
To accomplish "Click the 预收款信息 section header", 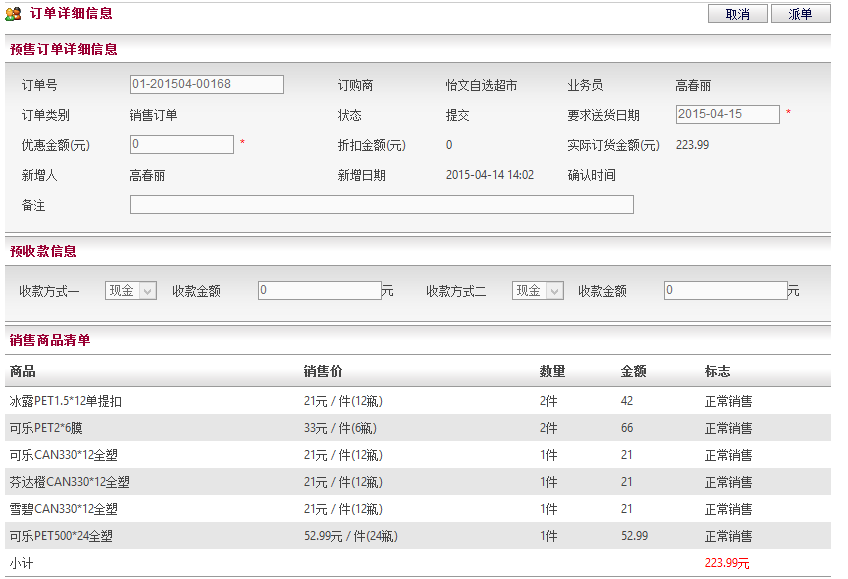I will tap(43, 251).
